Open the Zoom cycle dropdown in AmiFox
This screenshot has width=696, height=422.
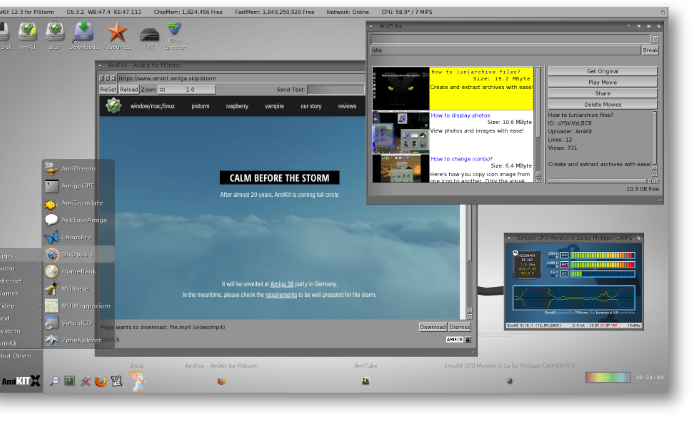[x=186, y=90]
